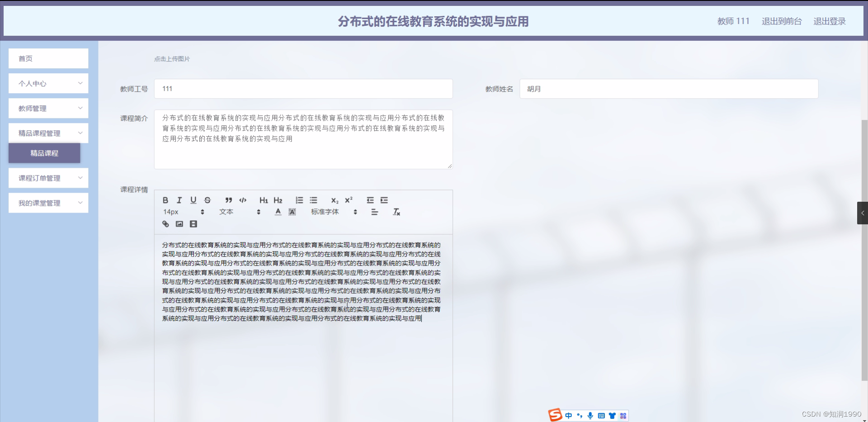Toggle Chinese/English mode on Sogou input bar
Viewport: 868px width, 422px height.
569,415
